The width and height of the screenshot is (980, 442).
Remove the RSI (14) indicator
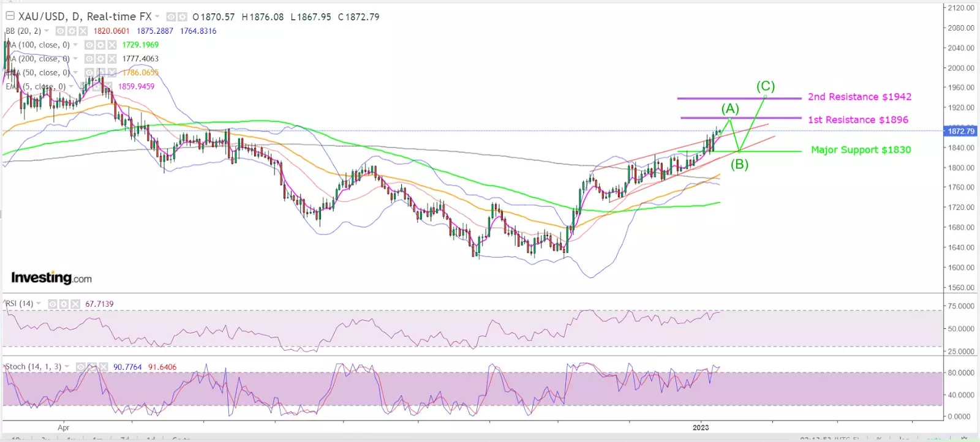(x=75, y=304)
